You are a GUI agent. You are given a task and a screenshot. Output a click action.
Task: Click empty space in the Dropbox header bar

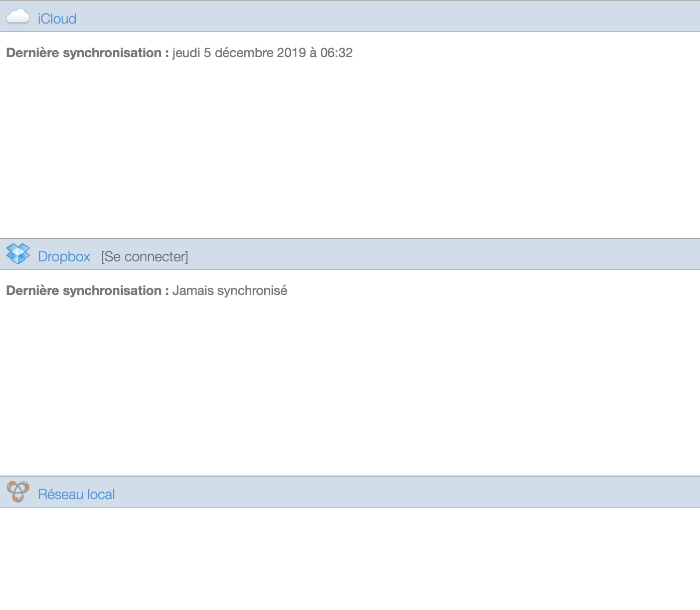(426, 254)
